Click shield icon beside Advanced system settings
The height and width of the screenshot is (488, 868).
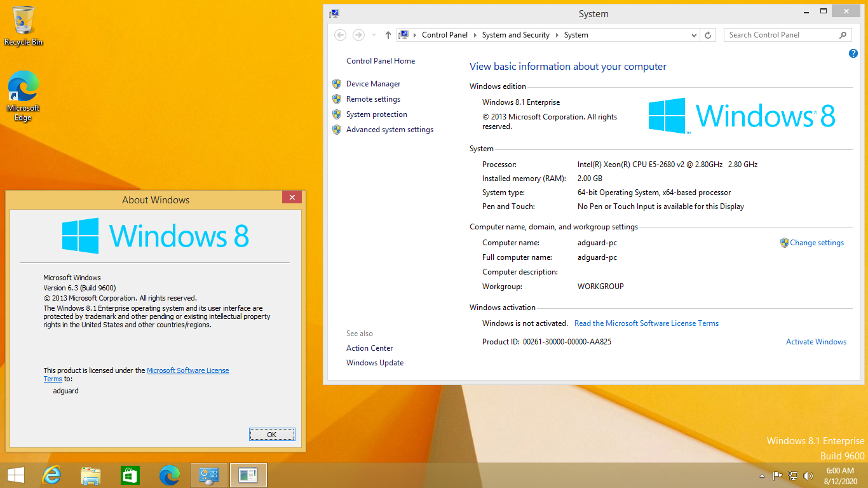pos(337,130)
